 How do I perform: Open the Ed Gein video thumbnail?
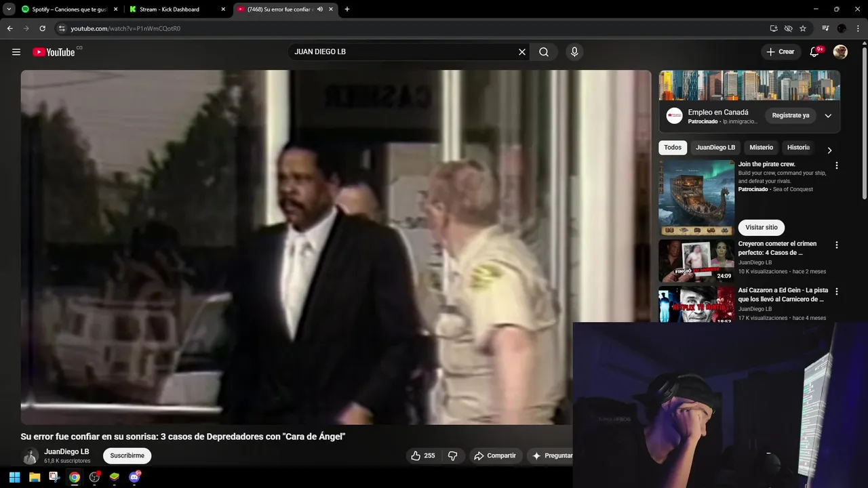[696, 304]
